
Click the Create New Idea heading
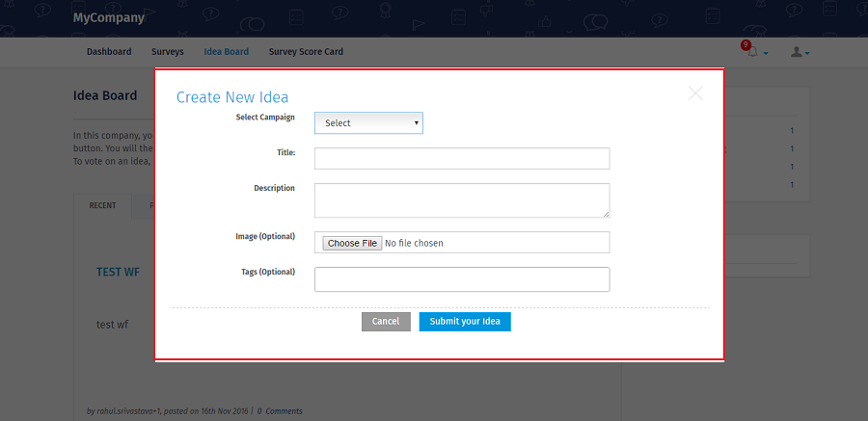(x=232, y=97)
